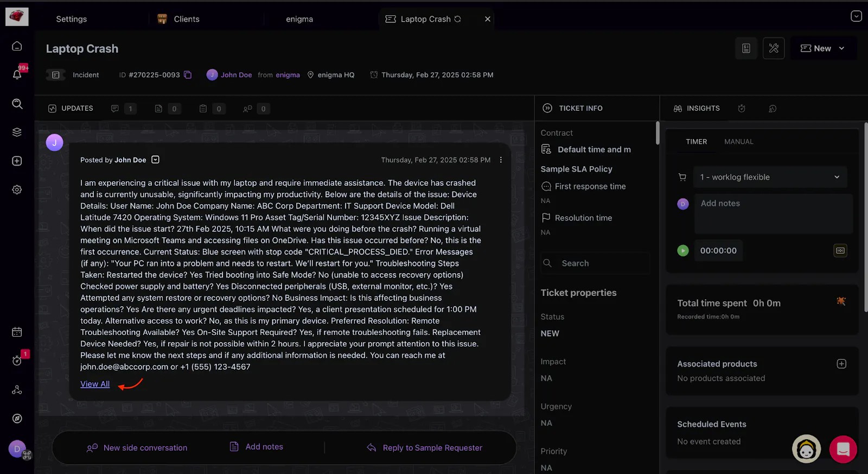868x474 pixels.
Task: Switch to the enigma tab
Action: coord(299,19)
